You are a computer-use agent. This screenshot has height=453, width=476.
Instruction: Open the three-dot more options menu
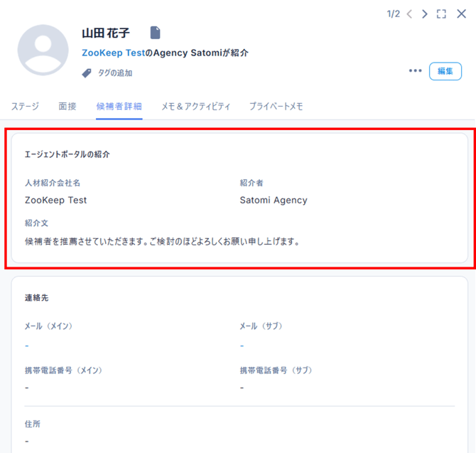pos(415,71)
